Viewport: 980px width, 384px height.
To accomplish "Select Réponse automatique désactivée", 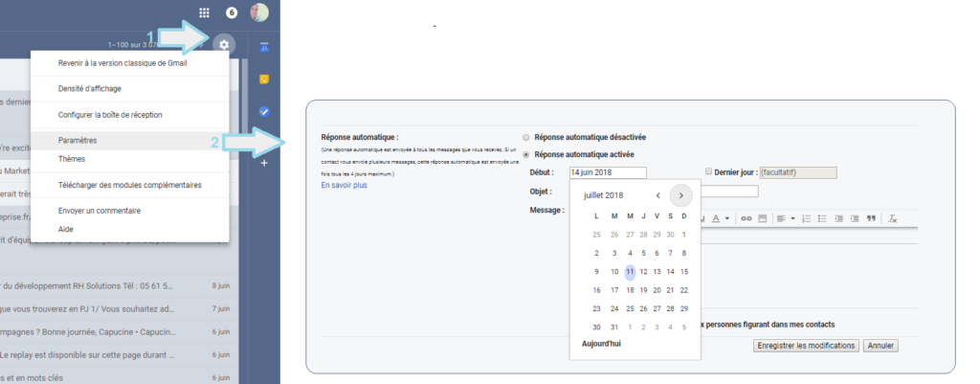I will point(525,137).
